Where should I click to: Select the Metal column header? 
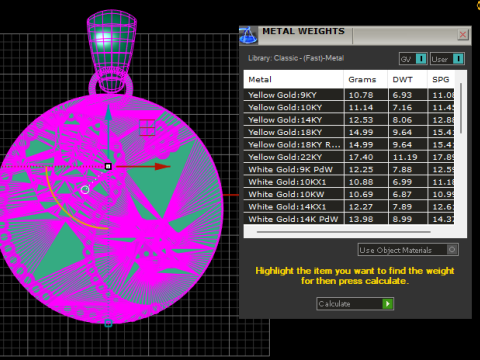(x=294, y=80)
